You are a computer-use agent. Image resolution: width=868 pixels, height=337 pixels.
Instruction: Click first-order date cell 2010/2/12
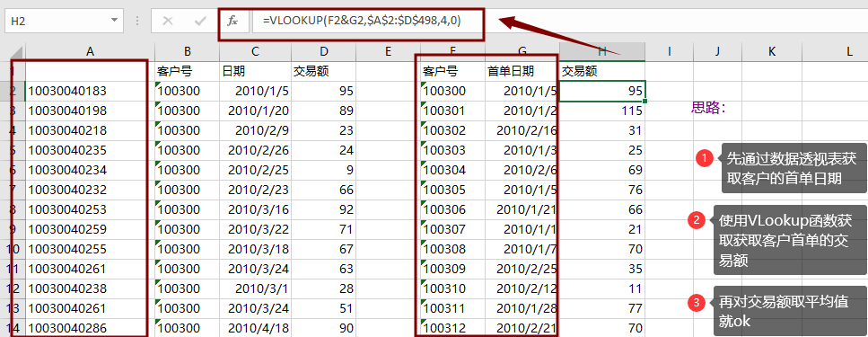[x=522, y=288]
